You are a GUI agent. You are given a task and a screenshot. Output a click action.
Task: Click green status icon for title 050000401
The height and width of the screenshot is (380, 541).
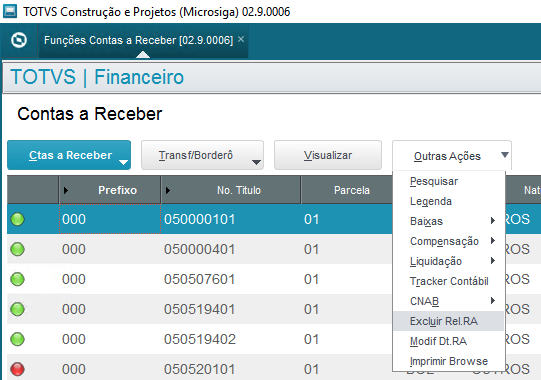point(18,249)
